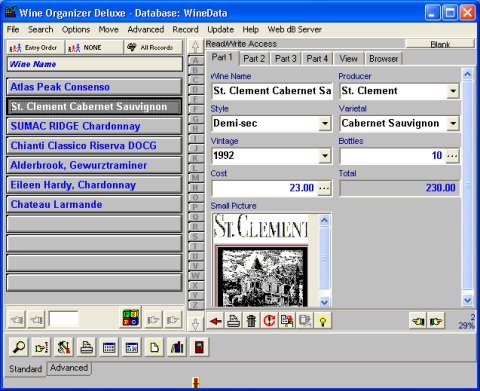
Task: Expand the Producer dropdown
Action: [x=453, y=91]
